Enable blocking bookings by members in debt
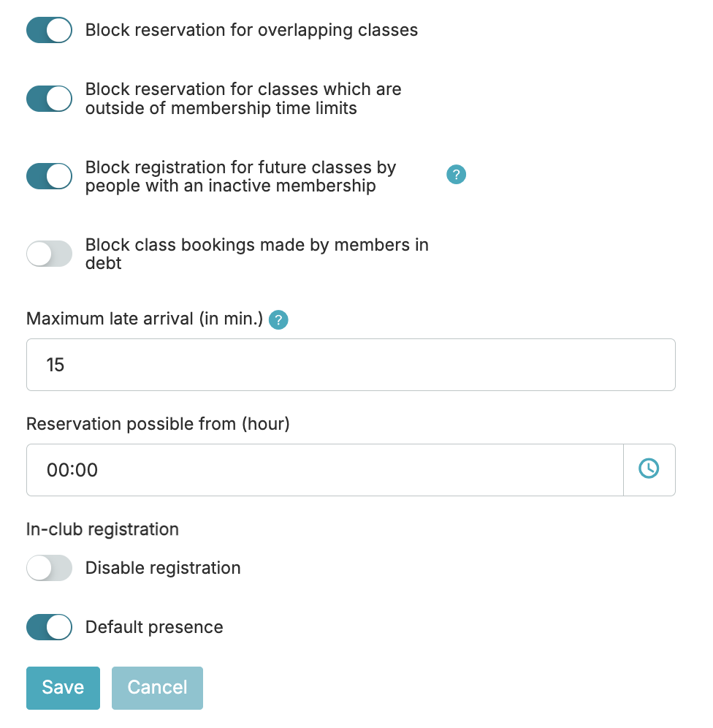Image resolution: width=713 pixels, height=728 pixels. (x=49, y=254)
